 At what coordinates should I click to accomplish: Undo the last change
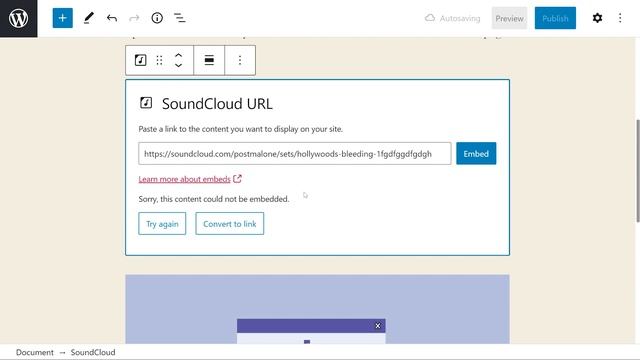point(112,18)
